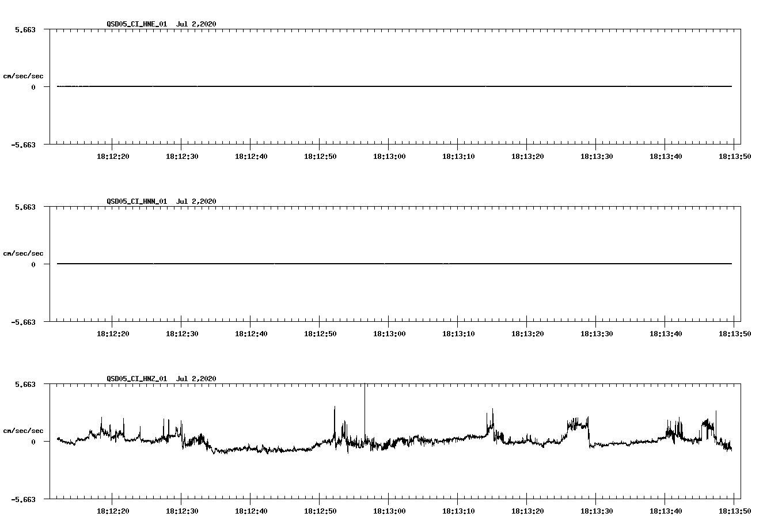Click the QSD05_CI_HNN_01 plot title

[x=162, y=201]
